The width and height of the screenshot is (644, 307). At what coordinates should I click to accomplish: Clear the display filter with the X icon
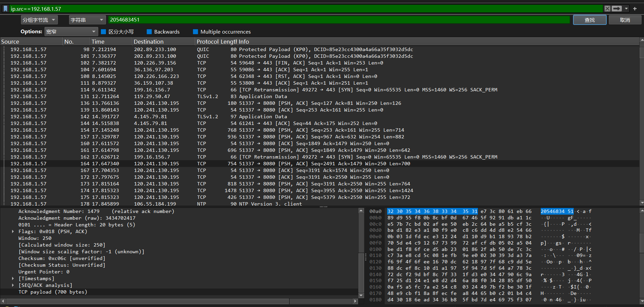607,9
